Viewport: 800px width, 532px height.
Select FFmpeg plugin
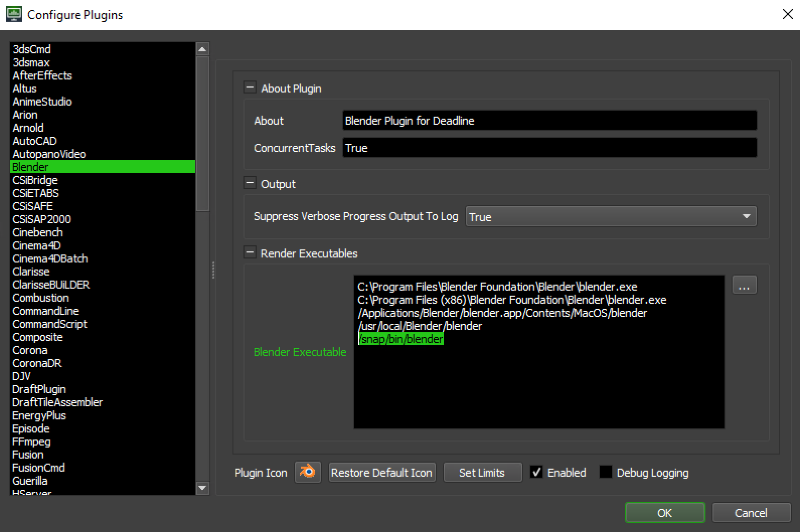tap(103, 441)
